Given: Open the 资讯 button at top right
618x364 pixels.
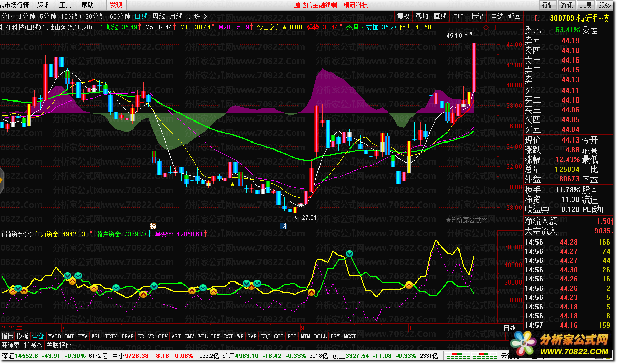Looking at the screenshot, I should click(567, 5).
